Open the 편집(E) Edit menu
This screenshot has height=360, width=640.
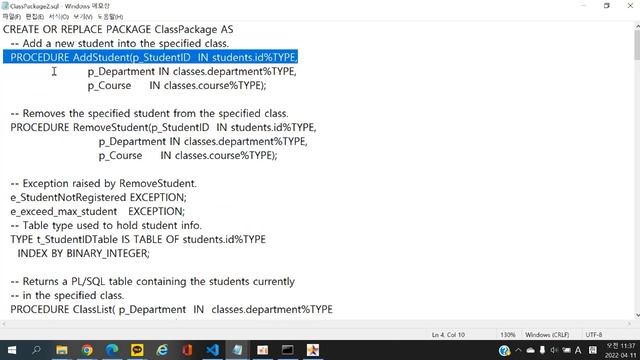(35, 17)
